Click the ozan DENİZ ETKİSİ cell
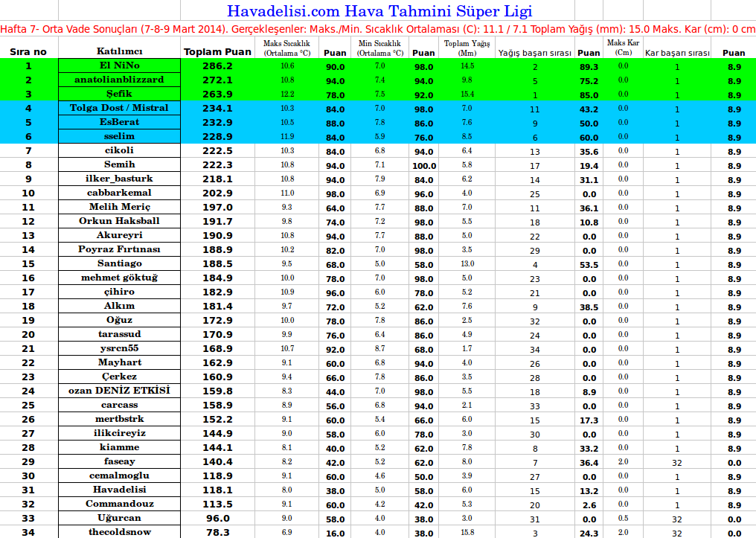This screenshot has height=538, width=756. point(119,391)
